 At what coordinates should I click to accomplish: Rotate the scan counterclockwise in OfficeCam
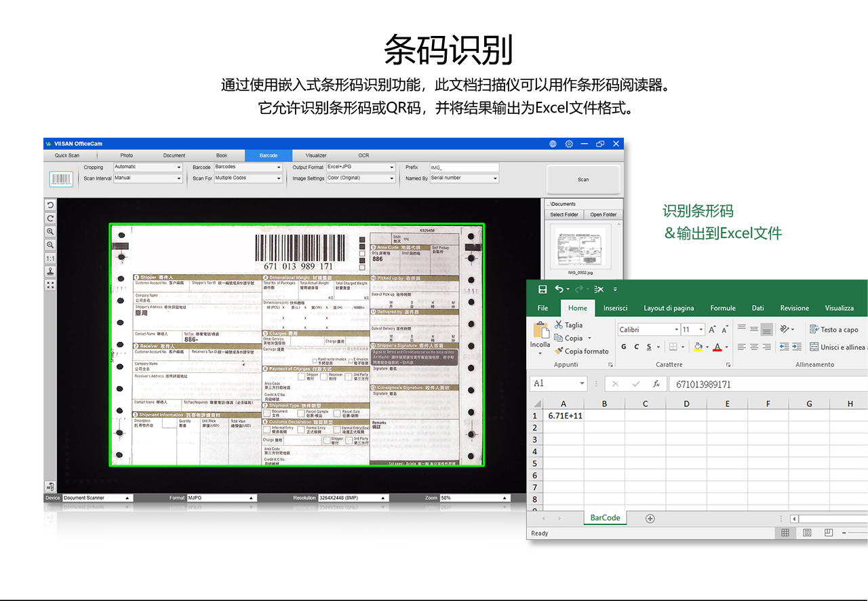(50, 205)
